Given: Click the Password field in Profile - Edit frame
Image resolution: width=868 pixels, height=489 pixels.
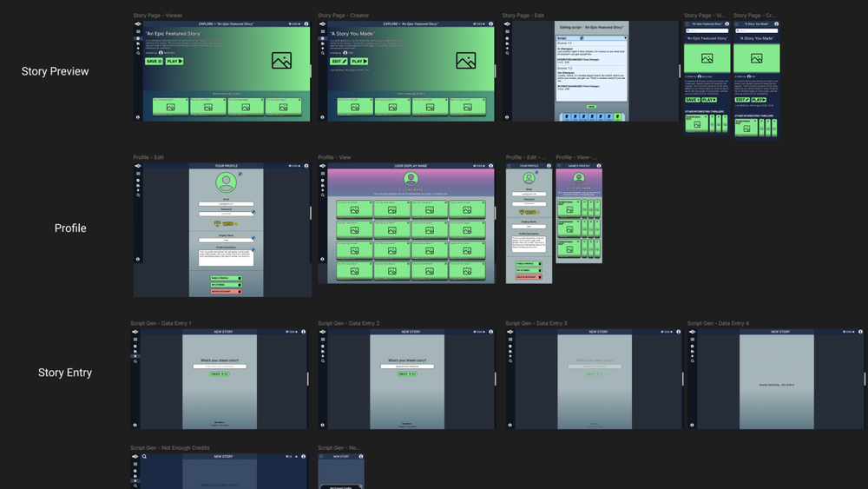Looking at the screenshot, I should coord(226,214).
